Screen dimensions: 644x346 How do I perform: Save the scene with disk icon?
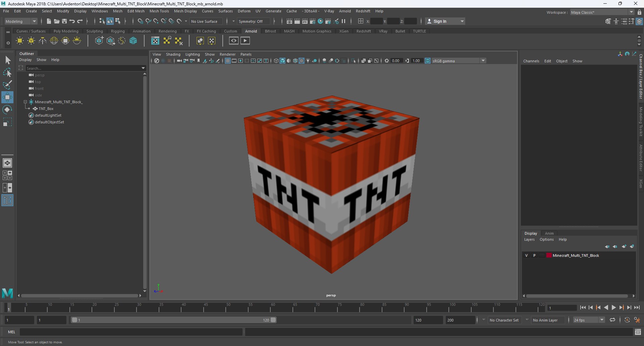[x=64, y=21]
